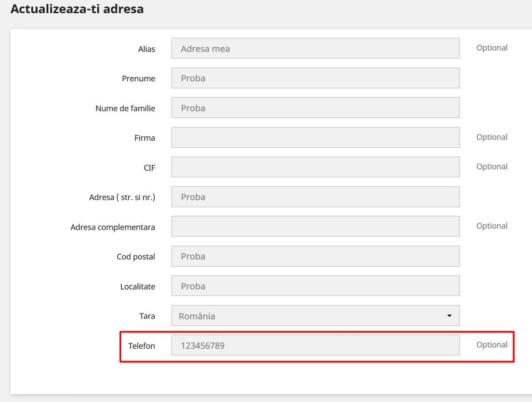The width and height of the screenshot is (532, 402).
Task: Click the Tara label text
Action: pos(147,316)
